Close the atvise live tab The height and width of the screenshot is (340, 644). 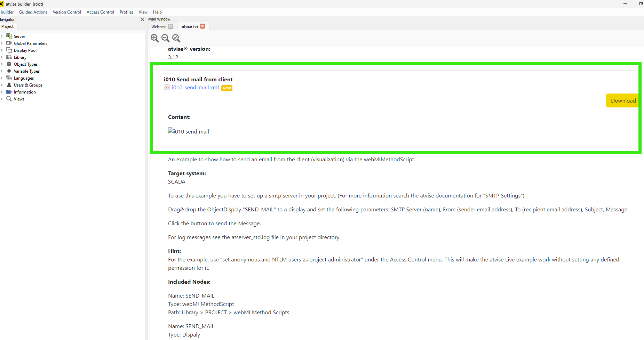coord(202,26)
